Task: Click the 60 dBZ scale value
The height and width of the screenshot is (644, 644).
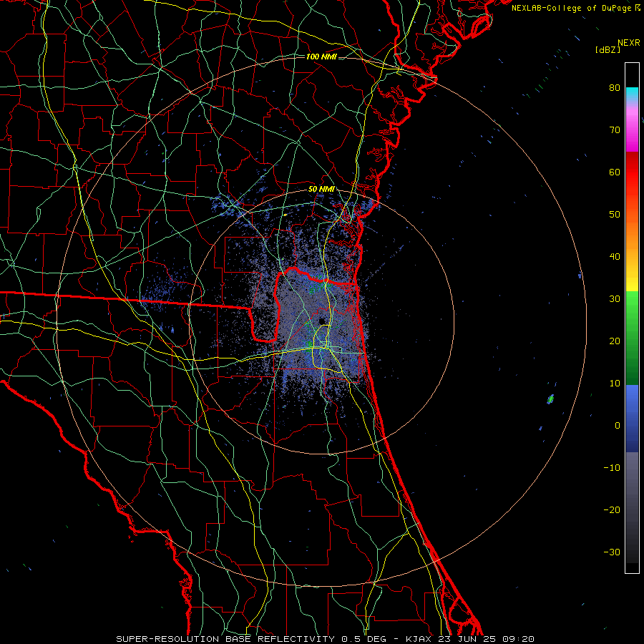Action: (615, 172)
